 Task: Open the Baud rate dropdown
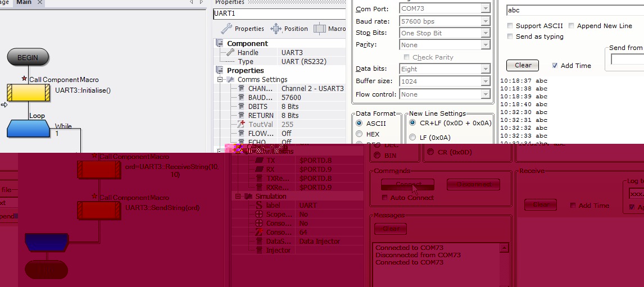[x=486, y=21]
